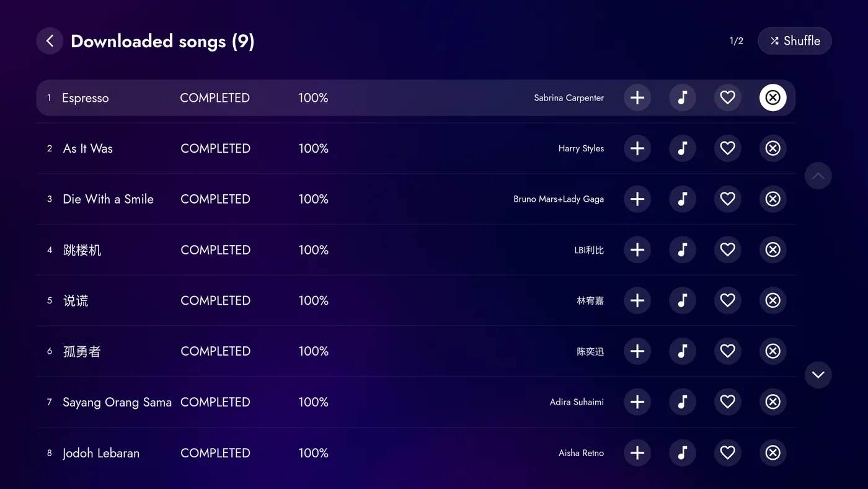Toggle the heart on 孤勇者
868x489 pixels.
[x=727, y=351]
